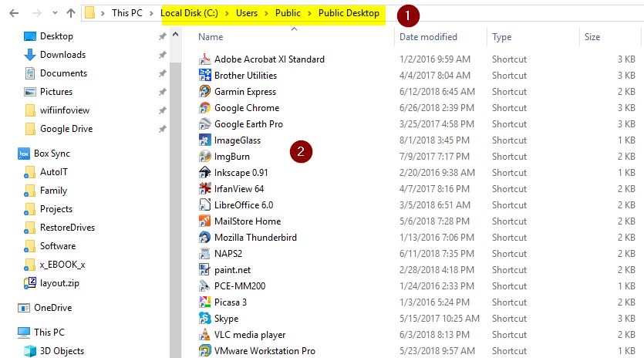Open the recent locations dropdown arrow
This screenshot has height=358, width=644.
pos(55,13)
